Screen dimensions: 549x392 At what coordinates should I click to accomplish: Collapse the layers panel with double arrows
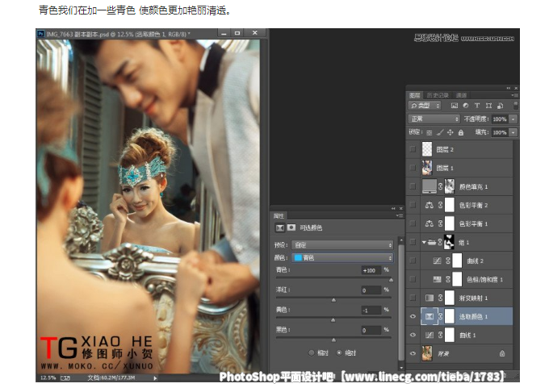pos(509,88)
